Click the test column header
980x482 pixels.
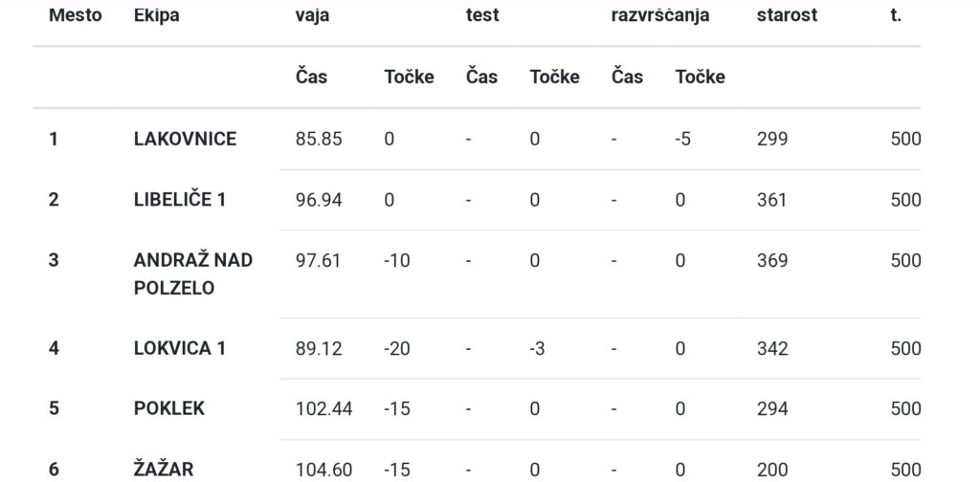(482, 15)
